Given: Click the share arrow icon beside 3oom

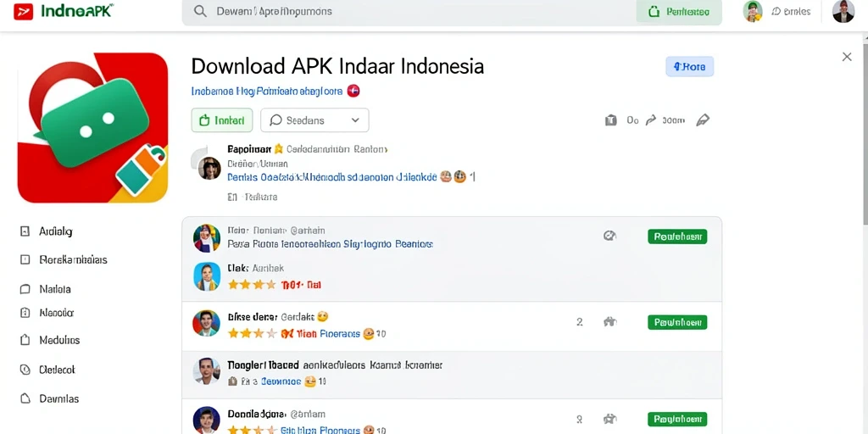Looking at the screenshot, I should click(651, 120).
